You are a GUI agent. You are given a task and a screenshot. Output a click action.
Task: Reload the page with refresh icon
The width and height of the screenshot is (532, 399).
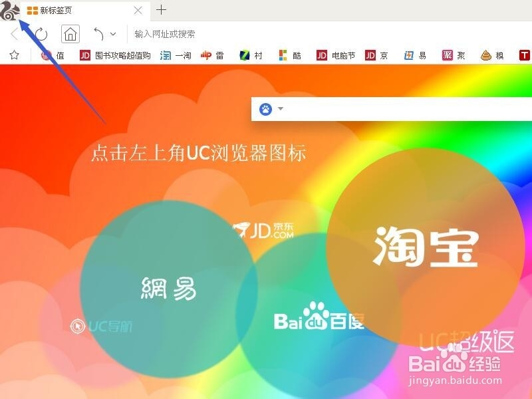(x=41, y=34)
